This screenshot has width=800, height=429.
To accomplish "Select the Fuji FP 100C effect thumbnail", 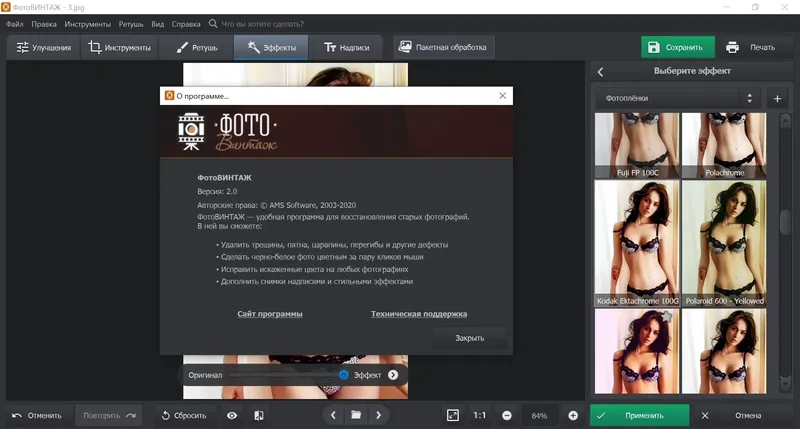I will (x=637, y=145).
